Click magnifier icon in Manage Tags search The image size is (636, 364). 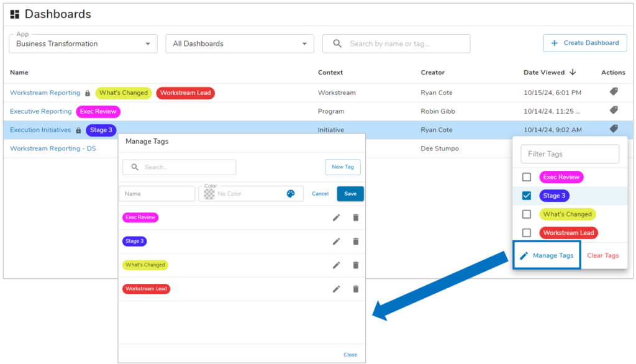(x=135, y=167)
